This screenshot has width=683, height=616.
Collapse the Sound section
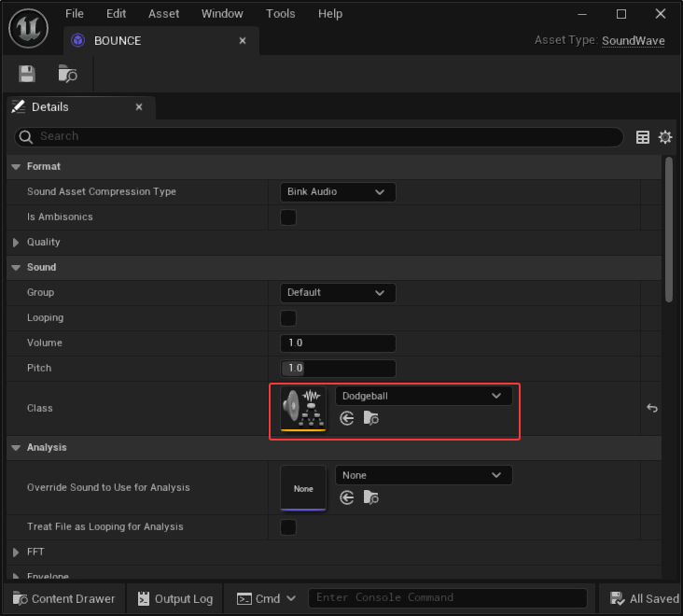[x=16, y=268]
